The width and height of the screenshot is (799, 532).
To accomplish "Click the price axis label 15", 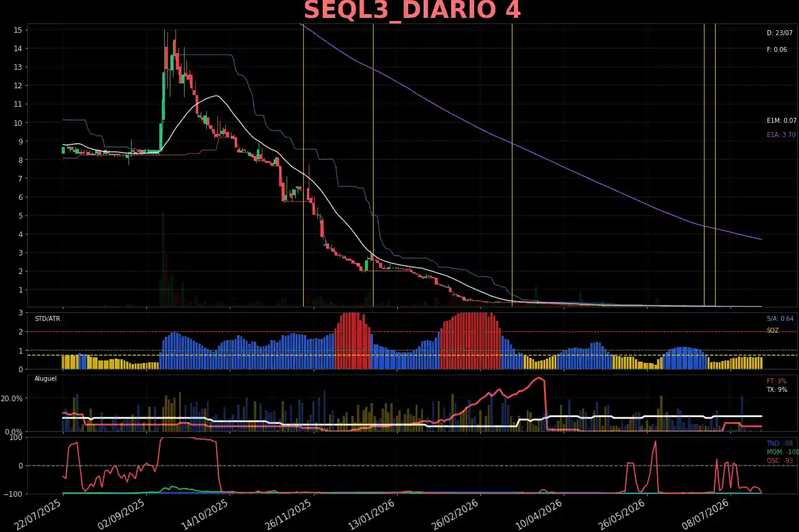I will (17, 30).
